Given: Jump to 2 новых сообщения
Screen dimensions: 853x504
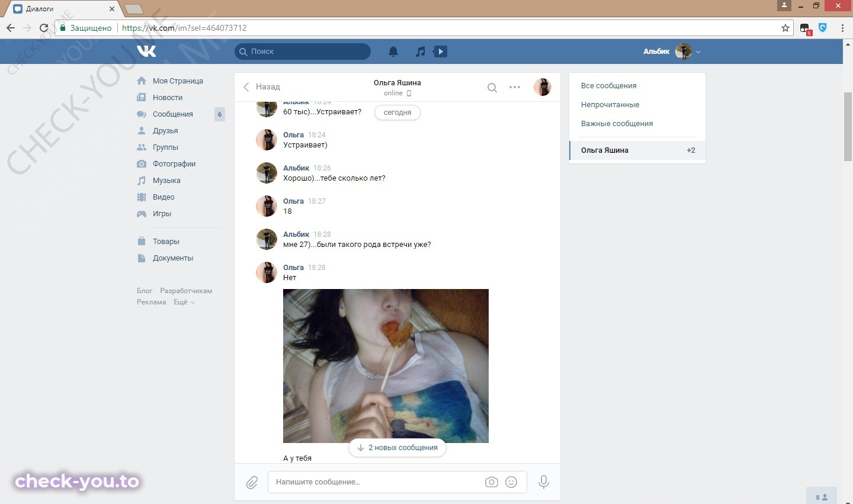Looking at the screenshot, I should pyautogui.click(x=397, y=448).
